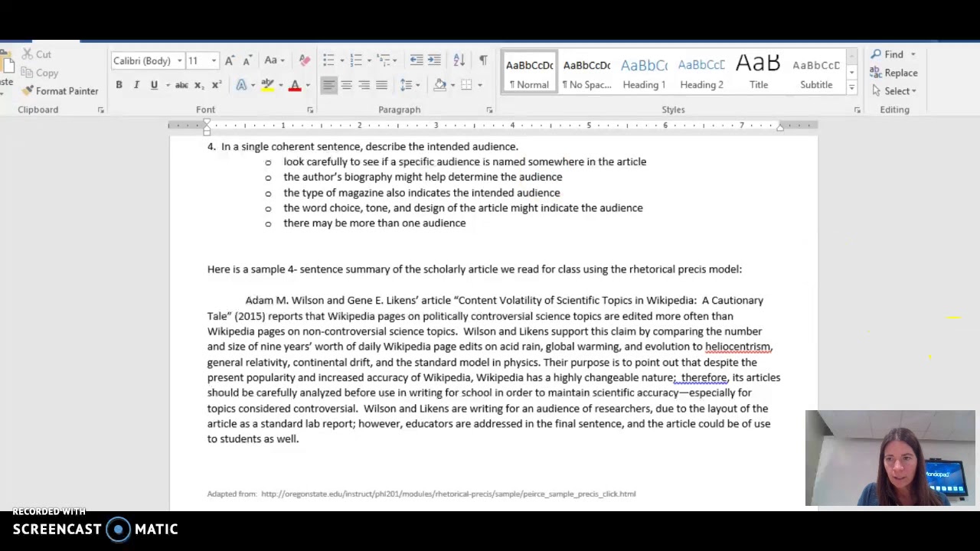Viewport: 980px width, 551px height.
Task: Align paragraph text to the right
Action: coord(364,85)
